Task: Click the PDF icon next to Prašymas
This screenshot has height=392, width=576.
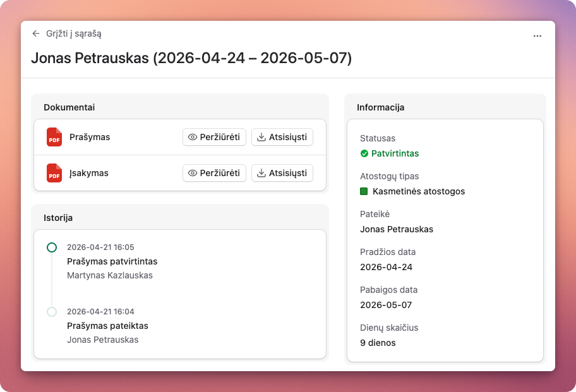Action: click(55, 137)
